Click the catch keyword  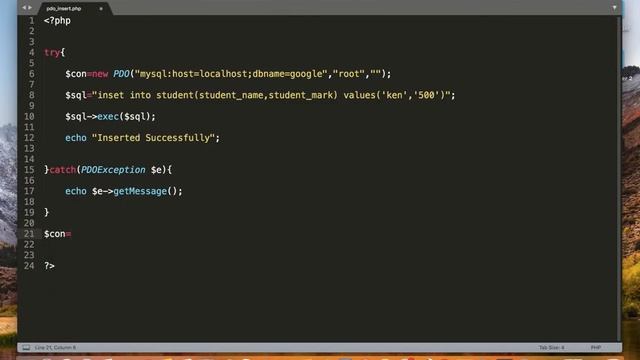point(62,170)
